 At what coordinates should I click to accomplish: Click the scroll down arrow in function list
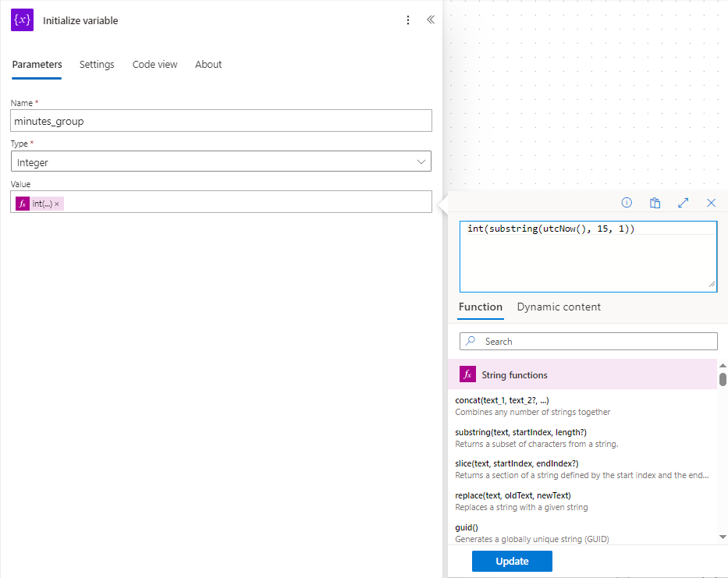723,537
